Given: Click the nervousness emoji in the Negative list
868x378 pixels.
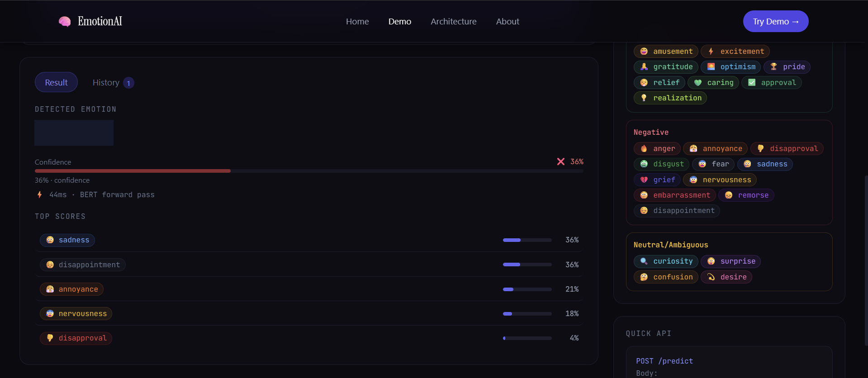Looking at the screenshot, I should click(x=693, y=180).
